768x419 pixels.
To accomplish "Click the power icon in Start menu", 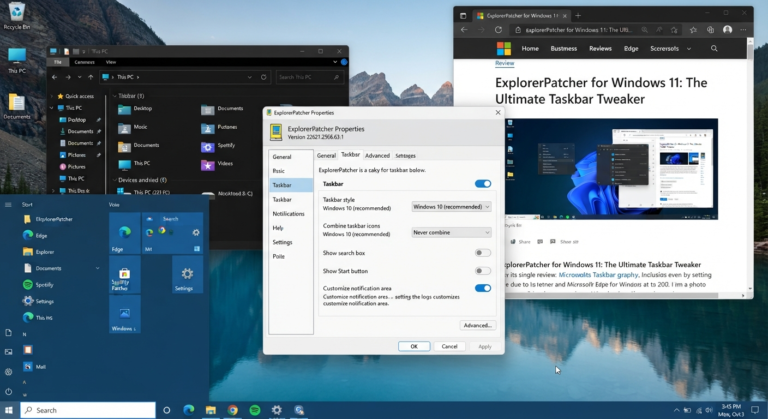I will (8, 392).
